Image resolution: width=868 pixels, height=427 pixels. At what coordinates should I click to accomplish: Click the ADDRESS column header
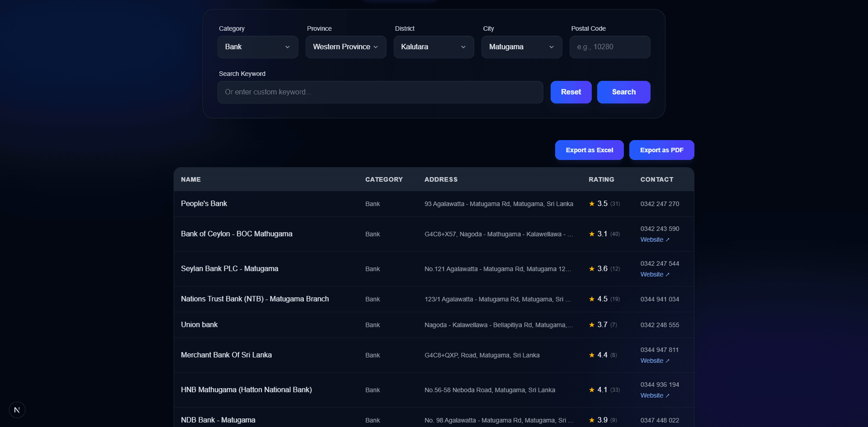coord(441,179)
